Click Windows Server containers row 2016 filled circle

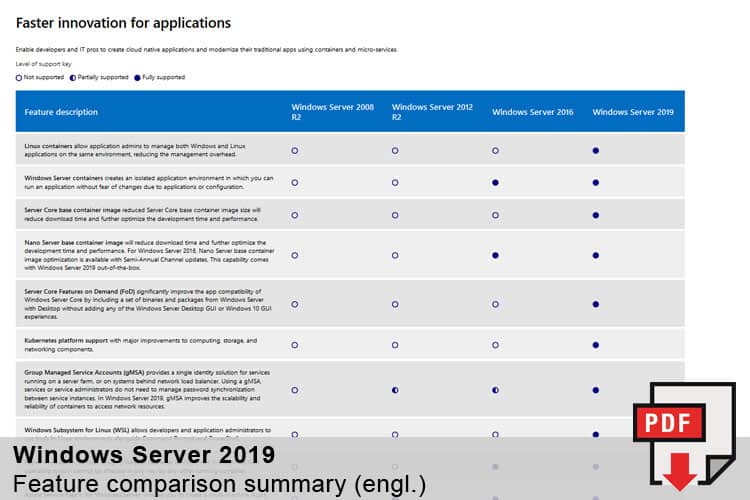coord(495,183)
